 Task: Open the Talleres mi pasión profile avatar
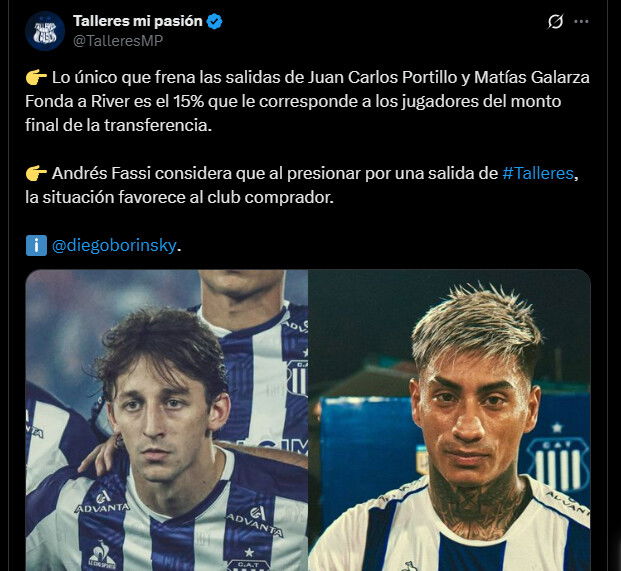pyautogui.click(x=45, y=31)
